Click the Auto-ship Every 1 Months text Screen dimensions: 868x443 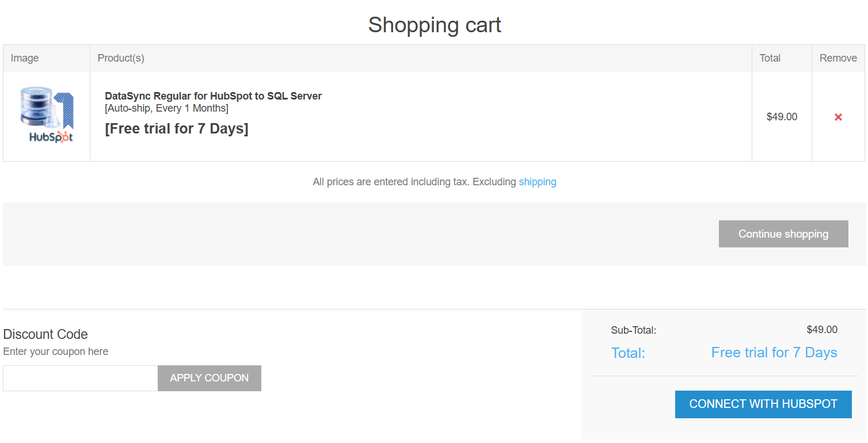[166, 108]
